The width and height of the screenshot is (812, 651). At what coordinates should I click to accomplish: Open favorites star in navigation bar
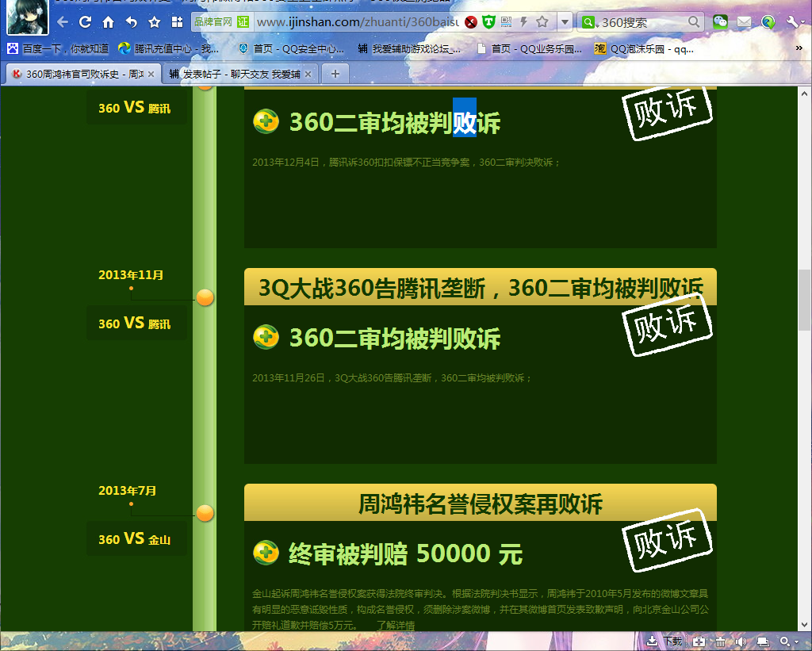(x=155, y=22)
